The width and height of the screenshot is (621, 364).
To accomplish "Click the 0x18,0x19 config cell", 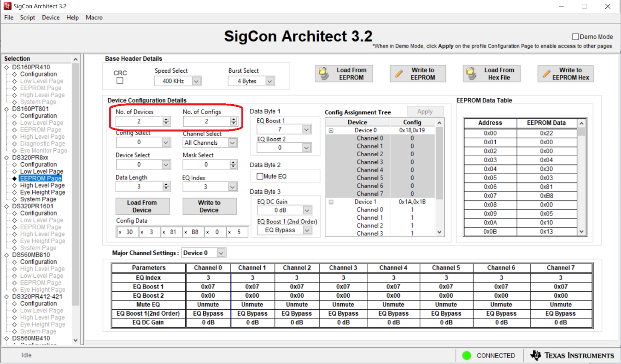I will 412,130.
